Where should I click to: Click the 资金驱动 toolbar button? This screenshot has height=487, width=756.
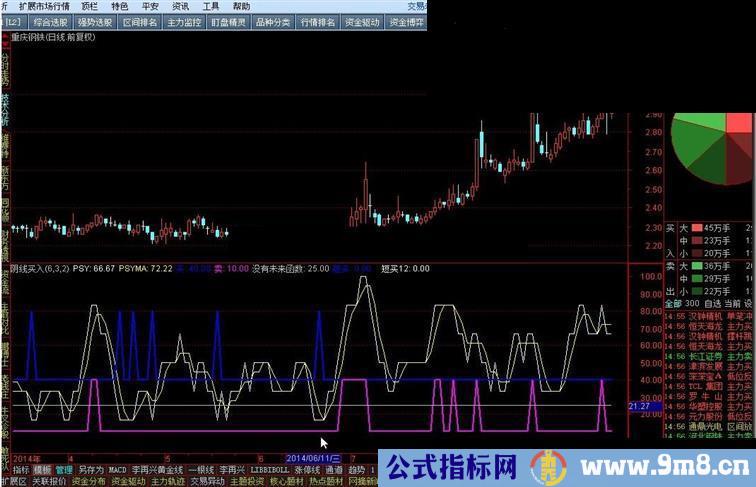click(361, 21)
